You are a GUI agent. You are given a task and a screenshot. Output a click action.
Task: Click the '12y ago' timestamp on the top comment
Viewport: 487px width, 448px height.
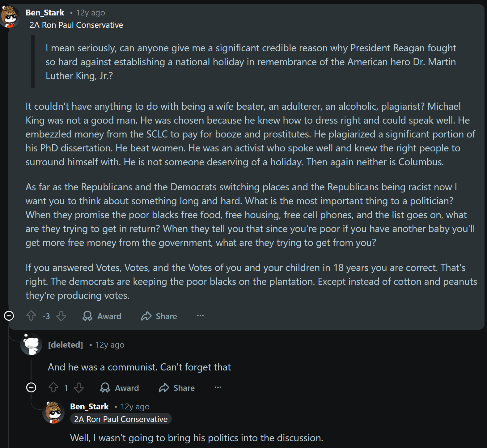pyautogui.click(x=91, y=13)
